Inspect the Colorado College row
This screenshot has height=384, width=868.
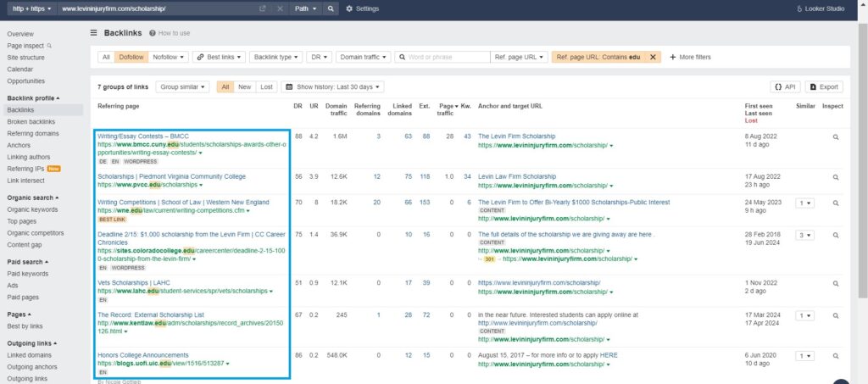click(x=836, y=235)
